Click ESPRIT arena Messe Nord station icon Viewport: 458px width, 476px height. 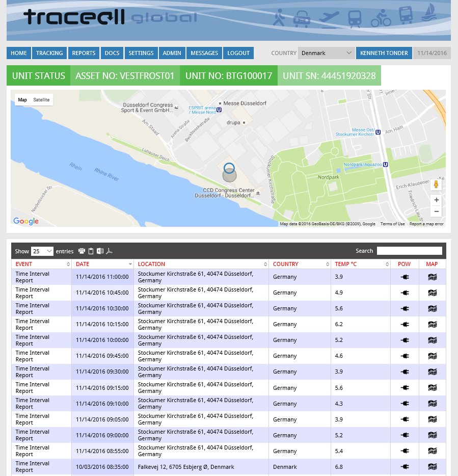pyautogui.click(x=219, y=110)
